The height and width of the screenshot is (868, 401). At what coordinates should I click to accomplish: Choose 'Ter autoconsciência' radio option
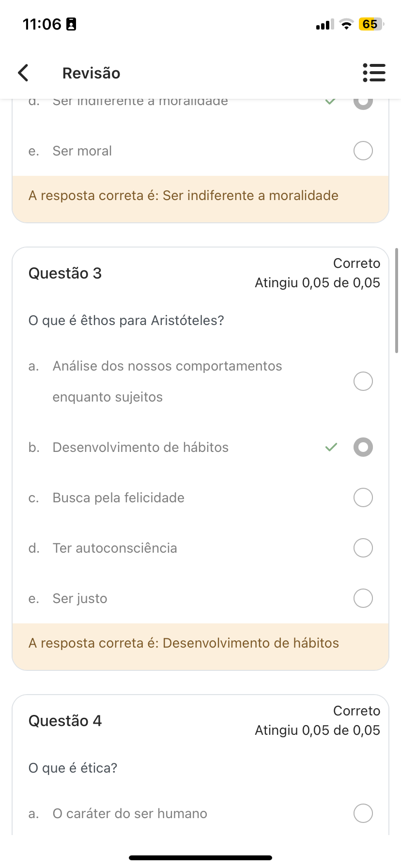pyautogui.click(x=363, y=548)
